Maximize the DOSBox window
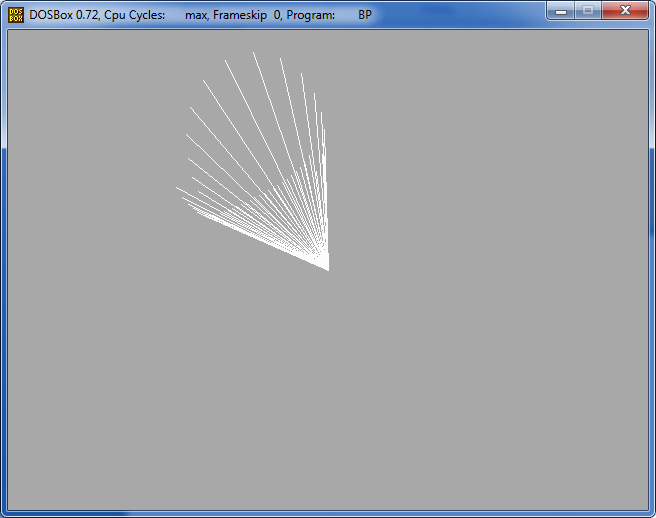Image resolution: width=656 pixels, height=518 pixels. [588, 11]
